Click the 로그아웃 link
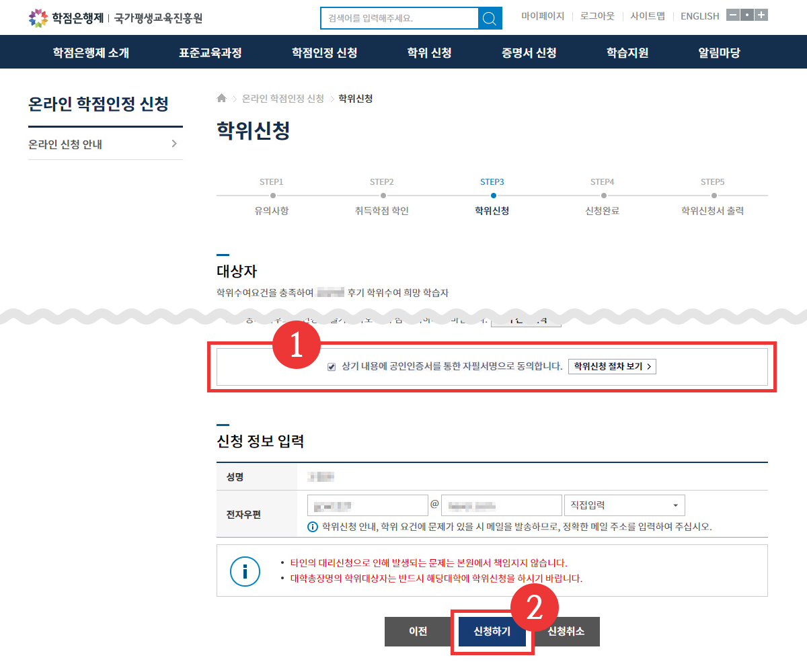The height and width of the screenshot is (672, 807). click(597, 16)
